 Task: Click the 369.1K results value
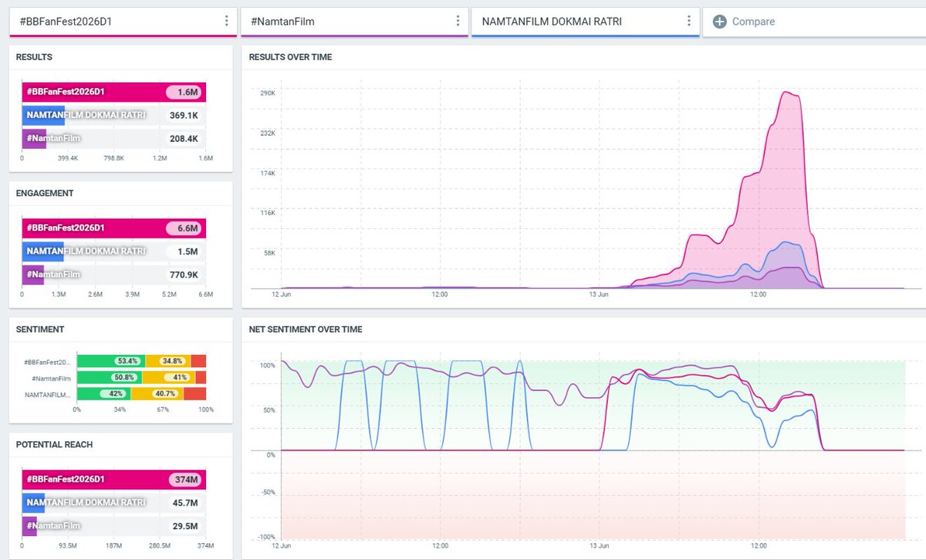click(x=184, y=116)
